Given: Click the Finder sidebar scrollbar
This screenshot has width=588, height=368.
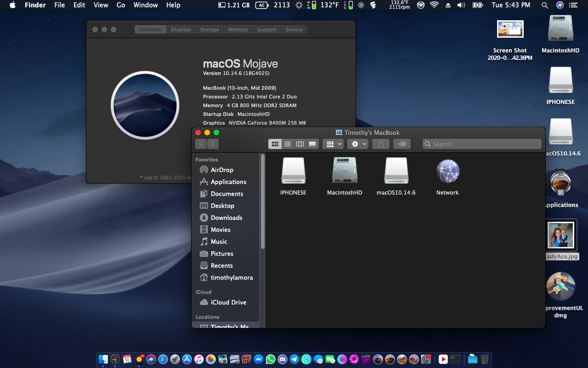Looking at the screenshot, I should pyautogui.click(x=263, y=201).
